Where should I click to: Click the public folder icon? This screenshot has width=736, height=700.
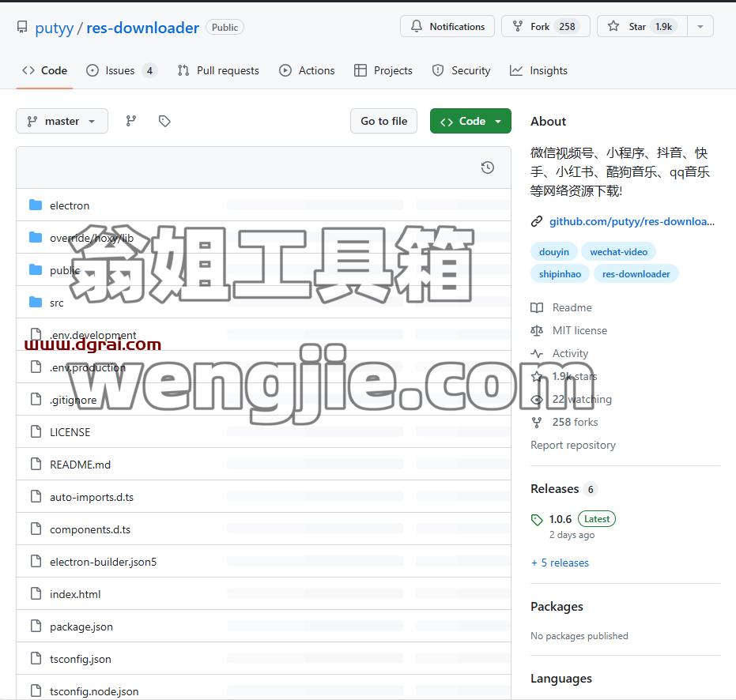(x=36, y=269)
